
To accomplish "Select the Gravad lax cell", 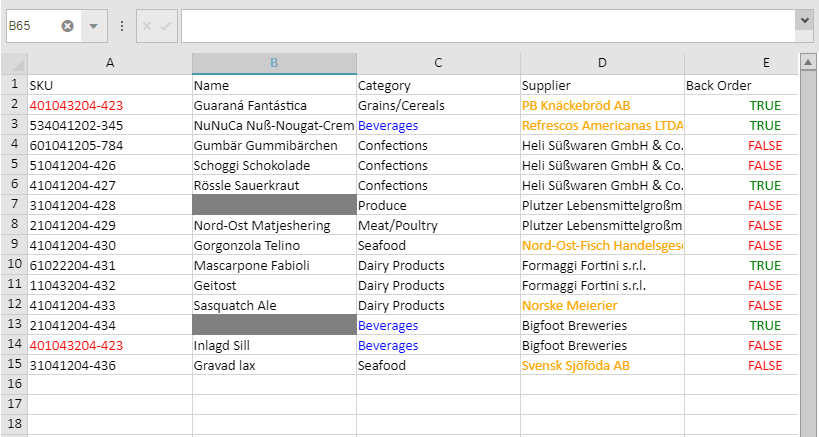I will coord(274,365).
